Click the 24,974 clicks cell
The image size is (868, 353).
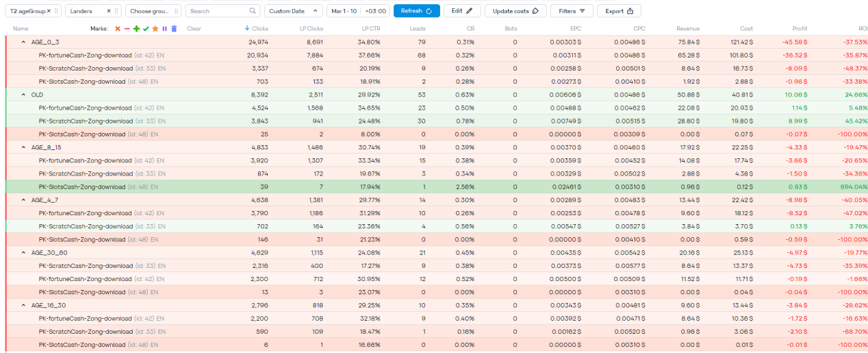click(x=258, y=42)
